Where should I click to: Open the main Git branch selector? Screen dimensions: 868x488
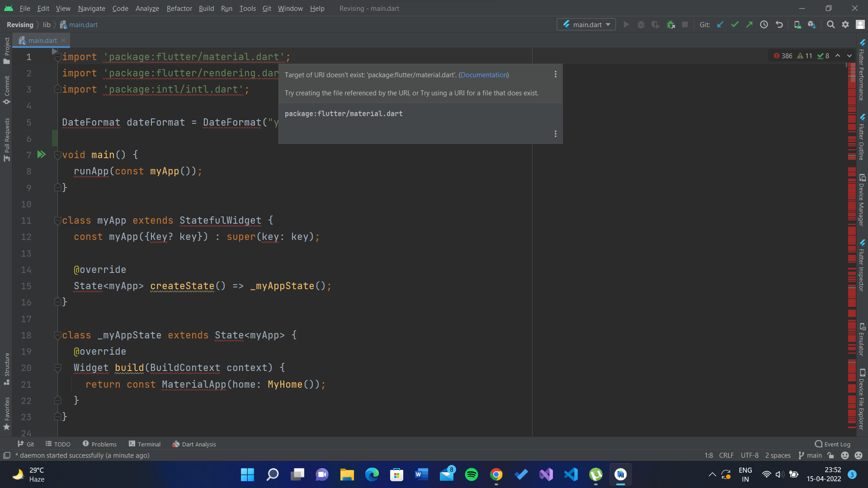point(810,455)
